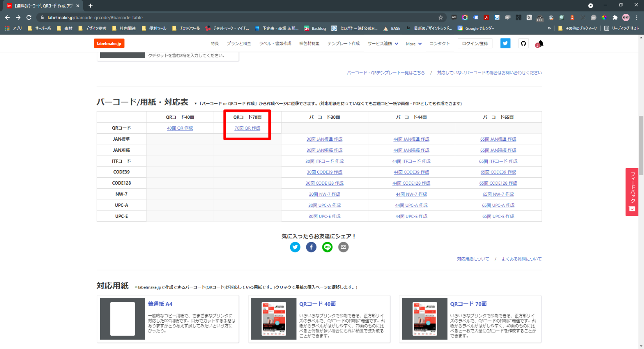
Task: Open the 30面 CODE128 作成 link
Action: point(324,183)
